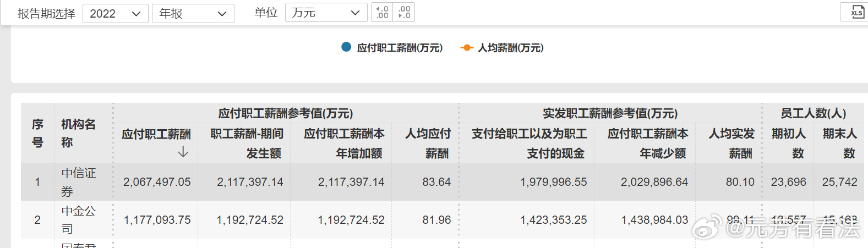
Task: Open the report type dropdown showing 年报
Action: tap(193, 13)
